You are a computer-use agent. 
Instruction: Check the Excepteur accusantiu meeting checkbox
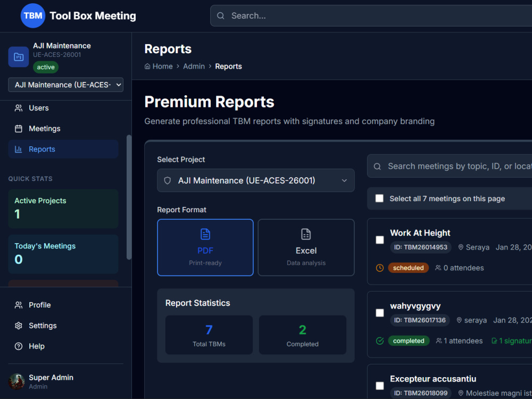(380, 386)
